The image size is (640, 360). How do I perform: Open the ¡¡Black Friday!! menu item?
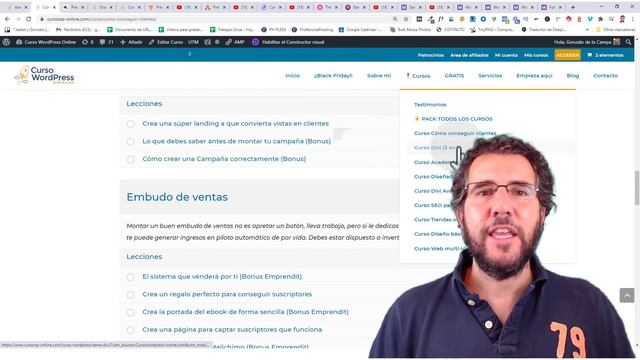(x=333, y=76)
